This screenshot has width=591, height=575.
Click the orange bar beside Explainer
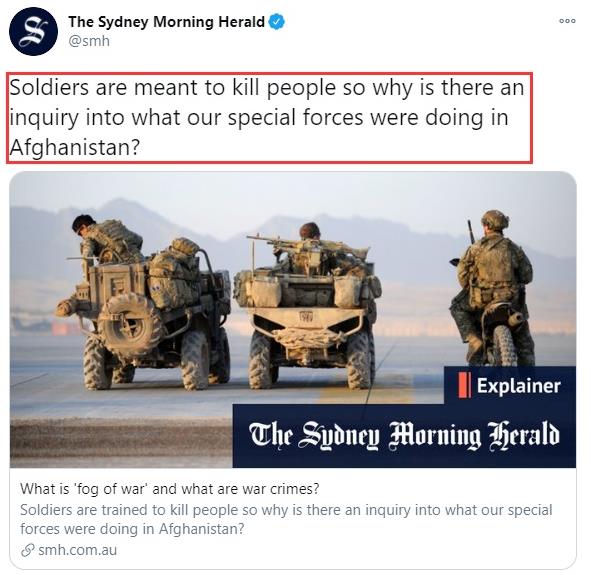point(464,385)
